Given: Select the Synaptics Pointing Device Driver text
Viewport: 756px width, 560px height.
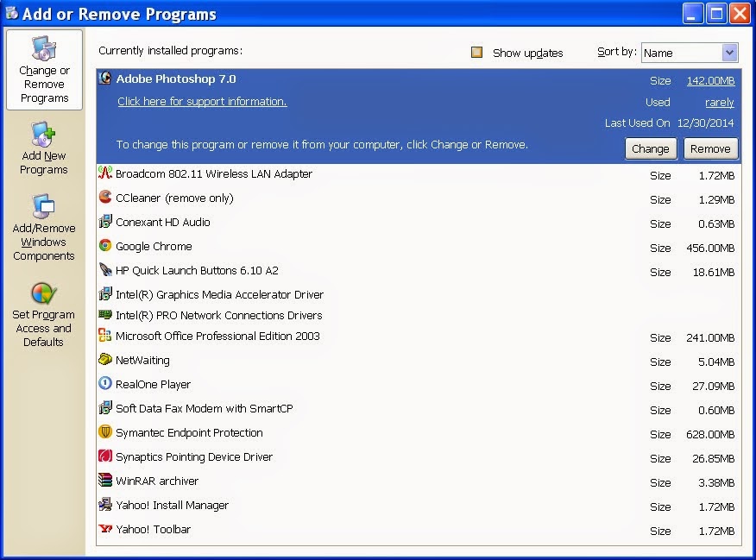Looking at the screenshot, I should pos(194,456).
